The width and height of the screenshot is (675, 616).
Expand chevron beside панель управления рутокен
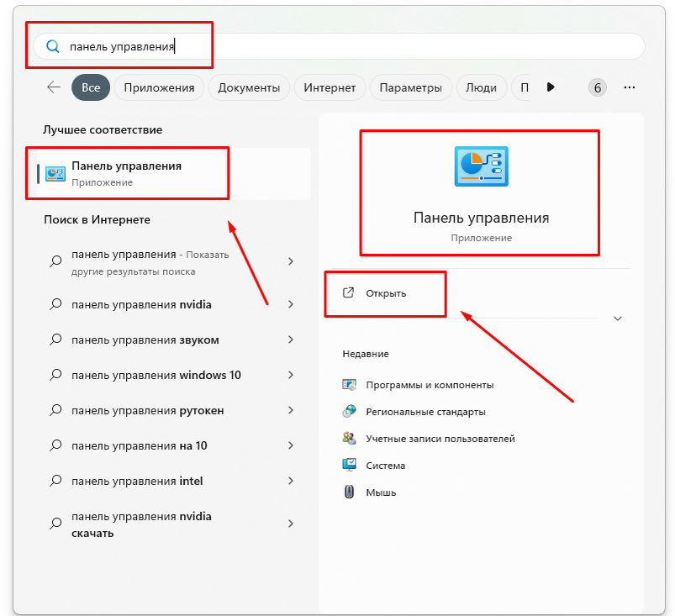(291, 410)
